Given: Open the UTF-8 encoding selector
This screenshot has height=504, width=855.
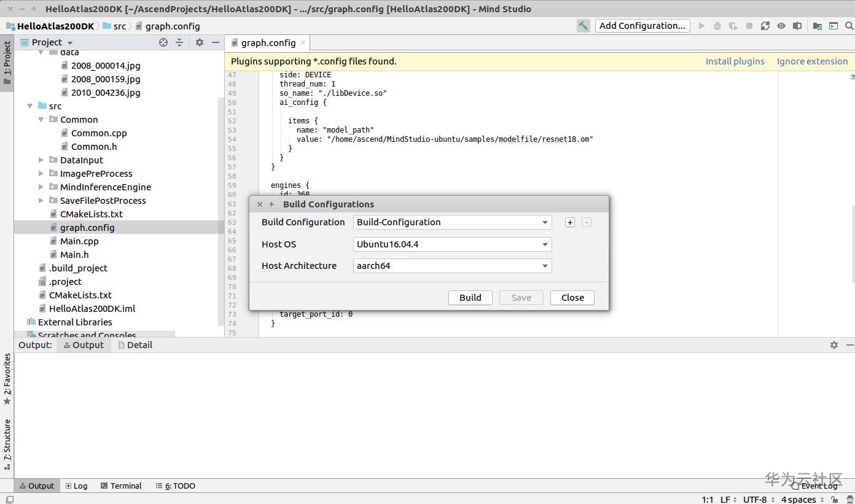Looking at the screenshot, I should tap(759, 500).
